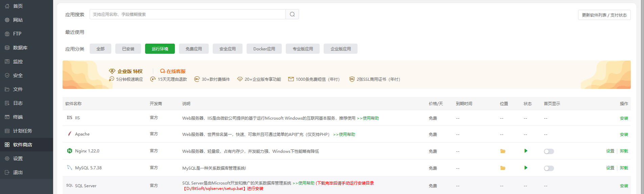
Task: Click the 日志 log icon in sidebar
Action: (7, 103)
